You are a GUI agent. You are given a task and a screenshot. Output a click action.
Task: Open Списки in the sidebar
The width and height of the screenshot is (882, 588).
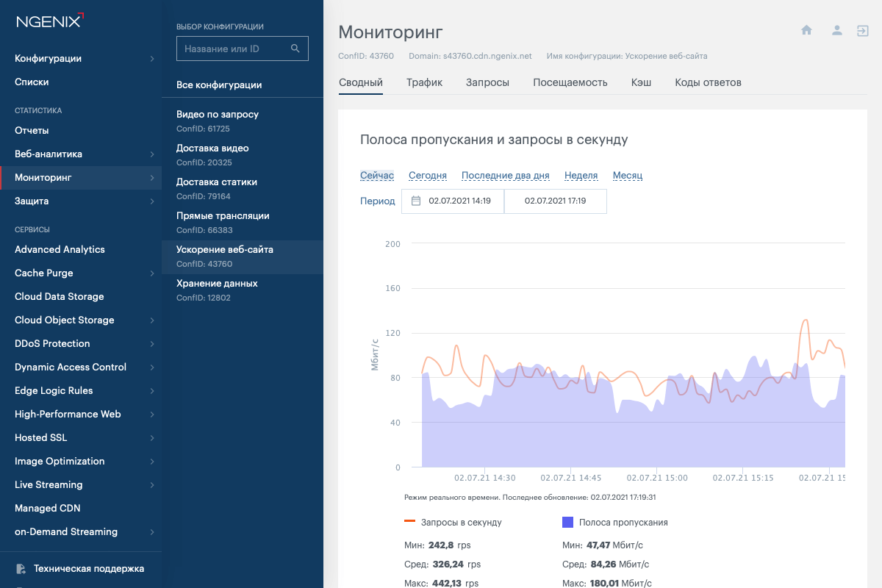coord(32,82)
